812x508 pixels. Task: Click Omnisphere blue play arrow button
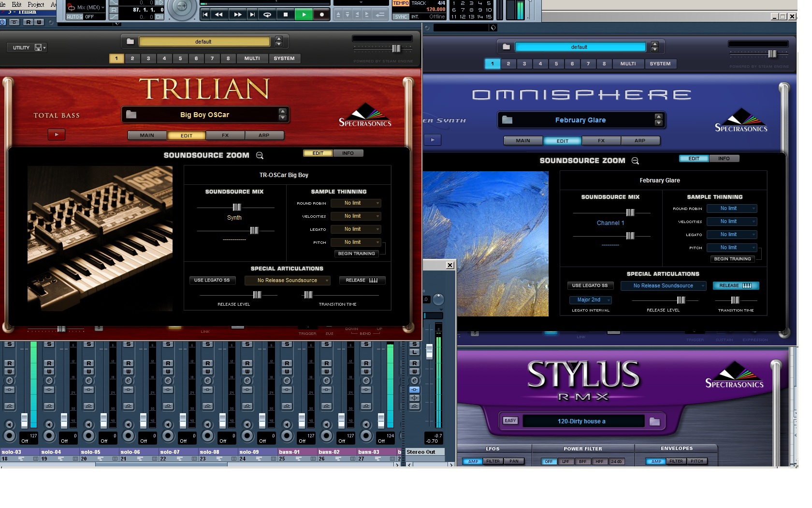pos(433,140)
